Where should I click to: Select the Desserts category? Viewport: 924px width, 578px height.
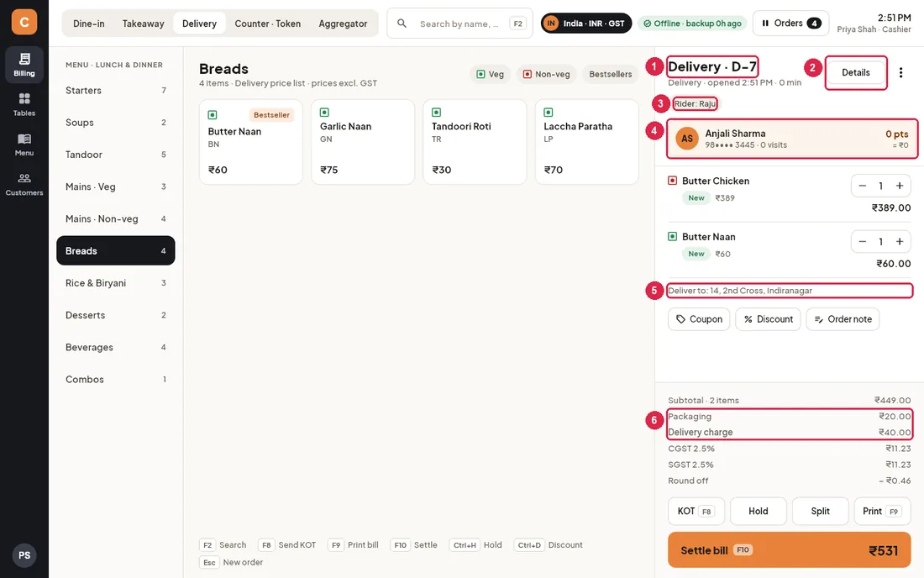coord(116,315)
